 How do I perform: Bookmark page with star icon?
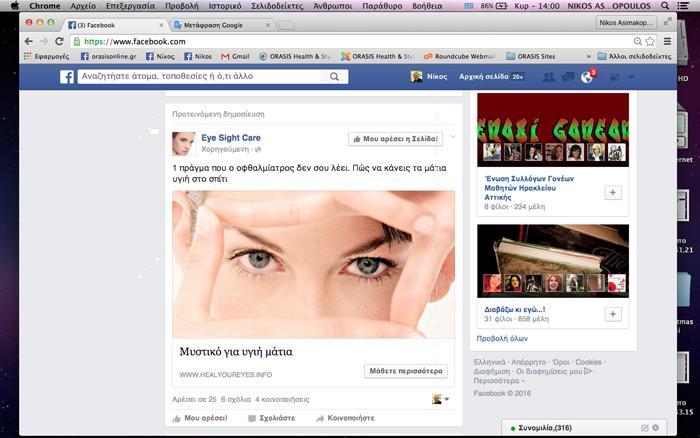pyautogui.click(x=650, y=42)
